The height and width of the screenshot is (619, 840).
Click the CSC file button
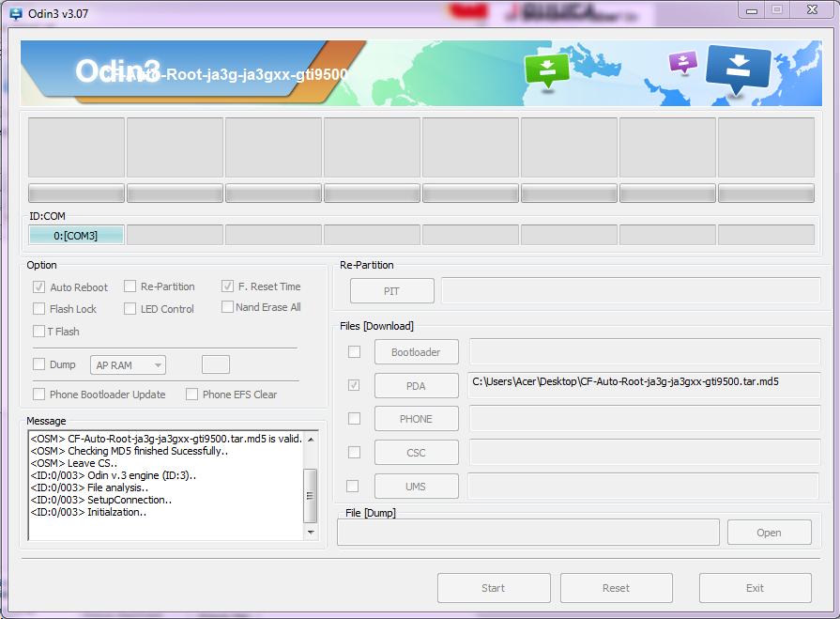click(417, 453)
